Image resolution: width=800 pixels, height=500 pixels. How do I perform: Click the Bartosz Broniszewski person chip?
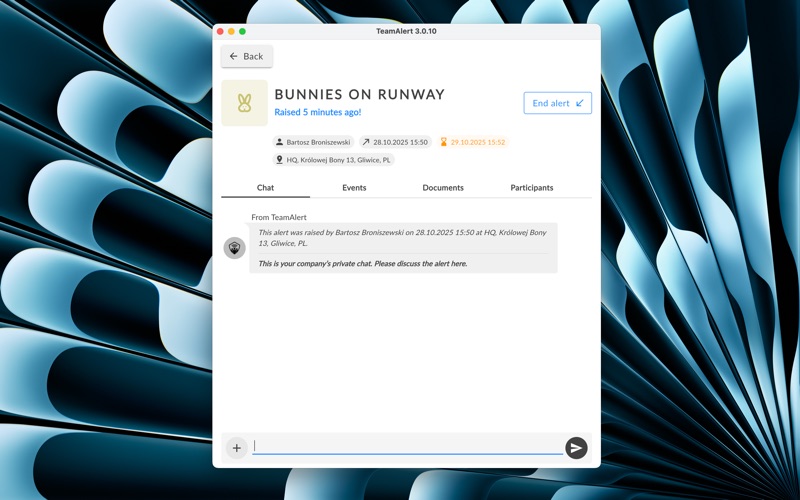pos(313,142)
